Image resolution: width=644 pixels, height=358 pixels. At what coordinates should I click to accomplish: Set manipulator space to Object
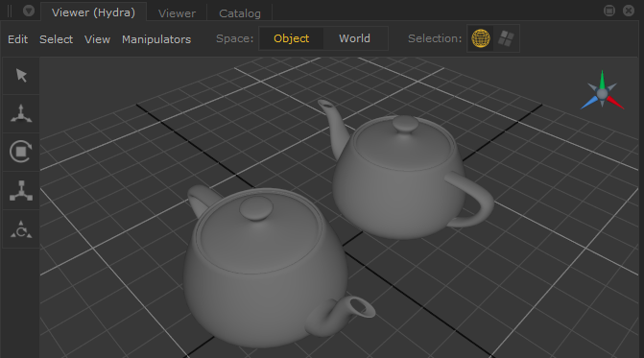point(291,38)
